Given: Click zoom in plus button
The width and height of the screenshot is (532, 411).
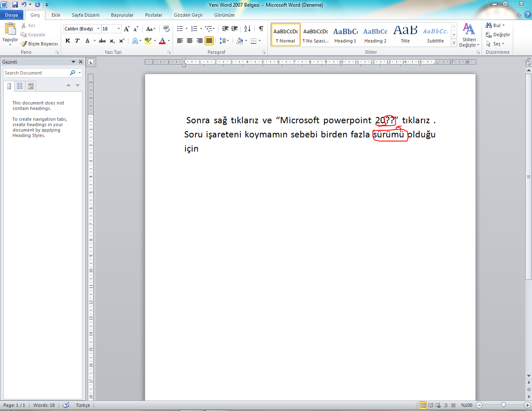Looking at the screenshot, I should pos(527,405).
